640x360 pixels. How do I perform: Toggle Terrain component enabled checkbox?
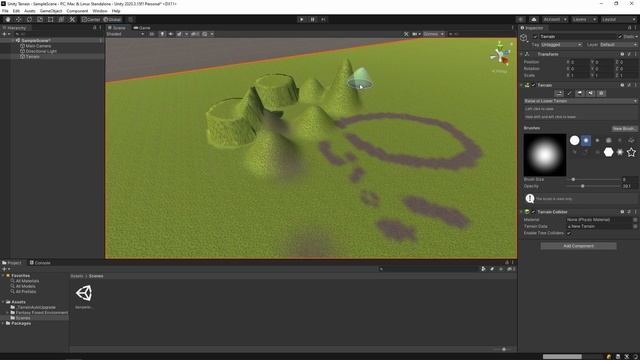coord(533,85)
